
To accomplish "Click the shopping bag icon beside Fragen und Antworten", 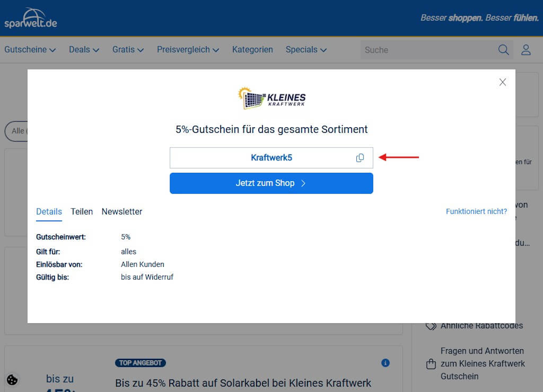I will coord(431,364).
